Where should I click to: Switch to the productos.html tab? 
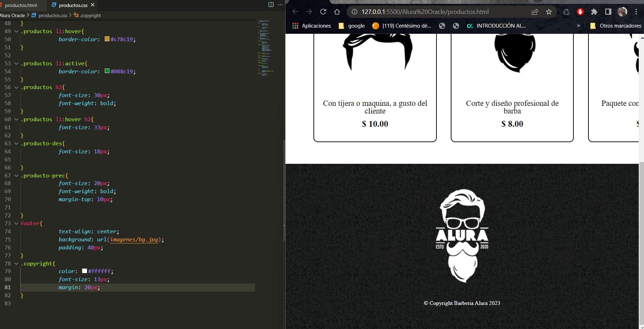(21, 5)
